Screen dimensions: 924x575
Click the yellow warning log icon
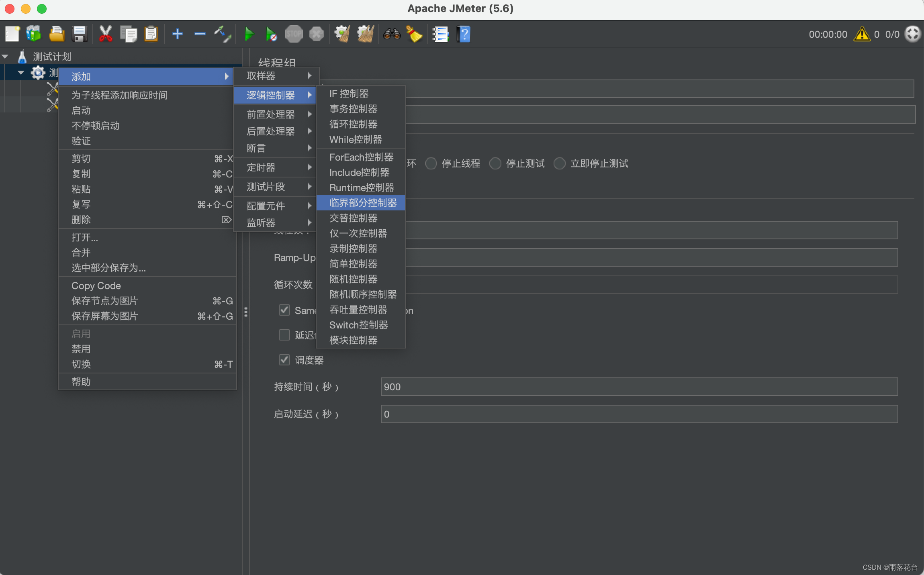862,34
